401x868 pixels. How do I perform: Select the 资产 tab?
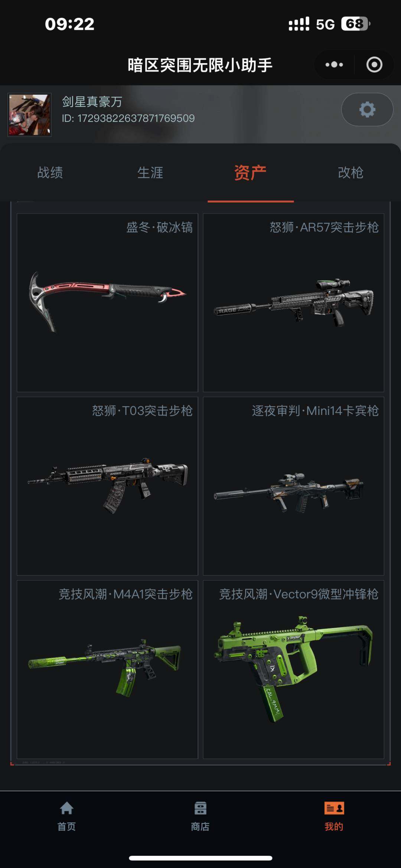tap(251, 172)
